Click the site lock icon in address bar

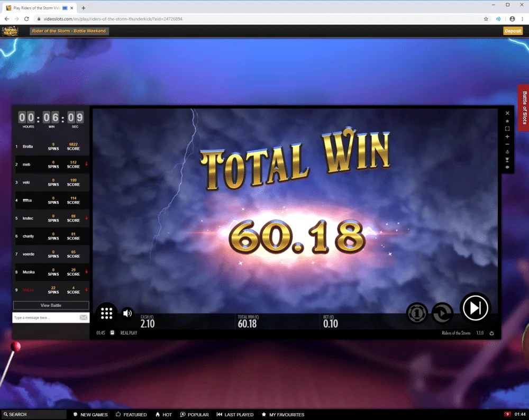coord(39,19)
